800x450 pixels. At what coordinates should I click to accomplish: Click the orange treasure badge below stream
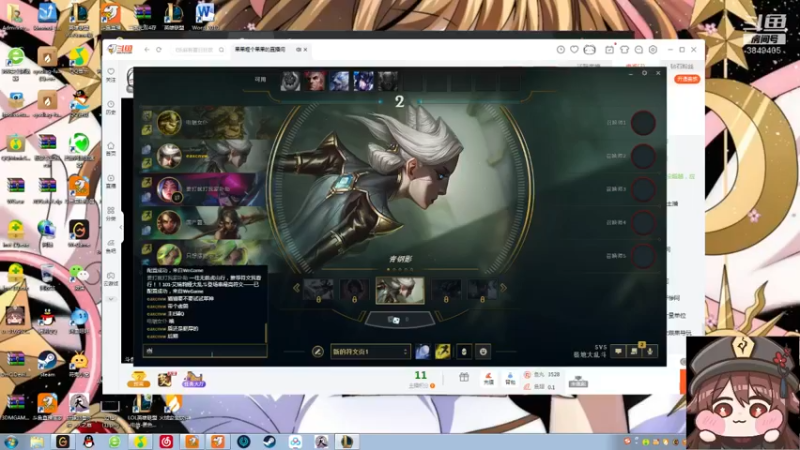[138, 380]
